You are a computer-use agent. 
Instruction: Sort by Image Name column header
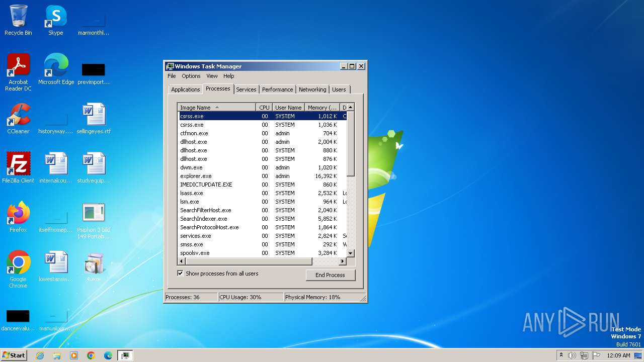coord(217,108)
